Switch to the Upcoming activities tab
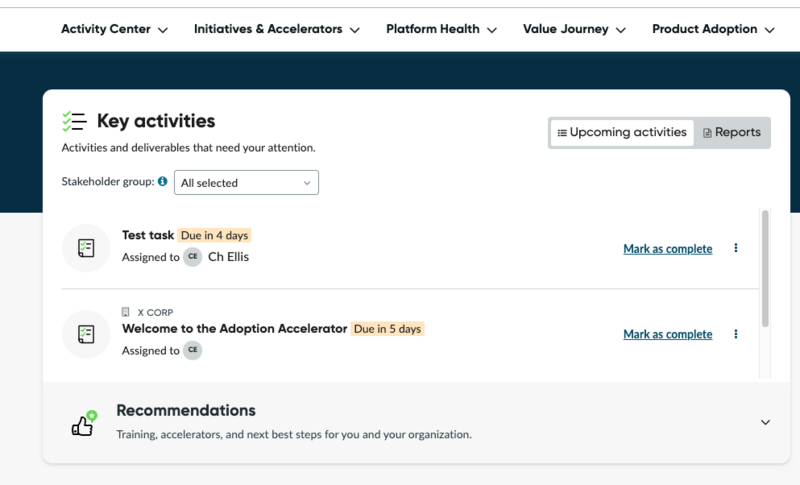The image size is (800, 485). (x=622, y=133)
